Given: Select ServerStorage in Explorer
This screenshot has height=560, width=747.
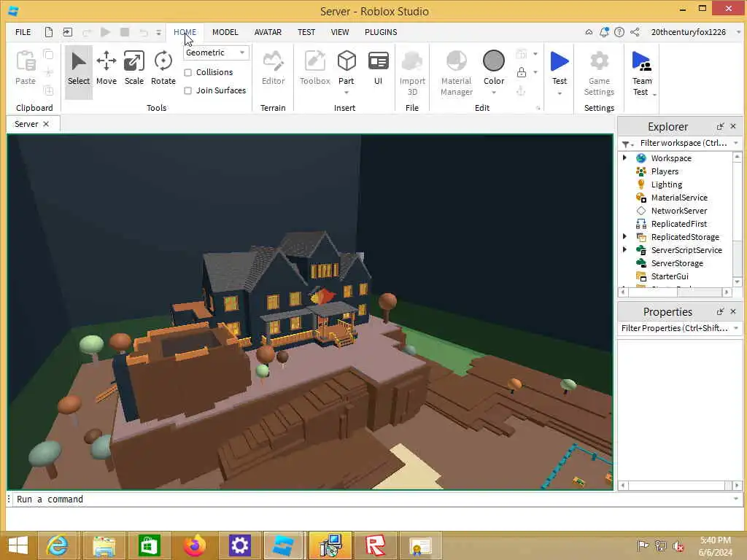Looking at the screenshot, I should coord(677,262).
